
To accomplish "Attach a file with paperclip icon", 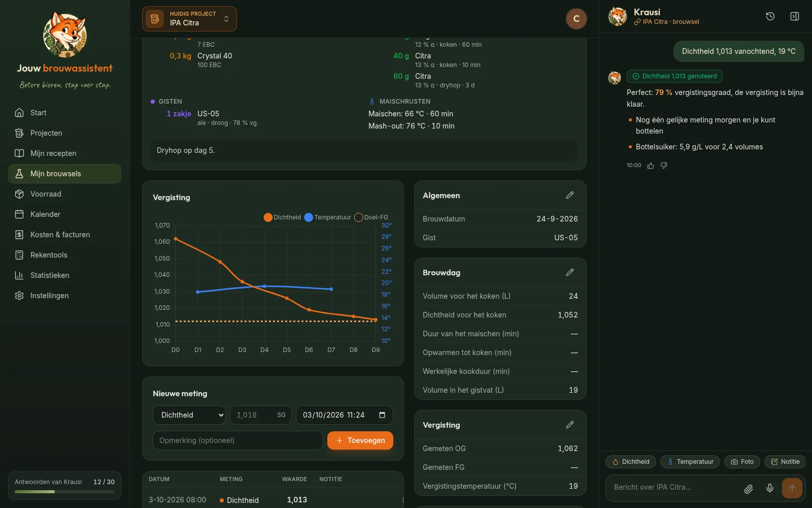I will pyautogui.click(x=749, y=489).
